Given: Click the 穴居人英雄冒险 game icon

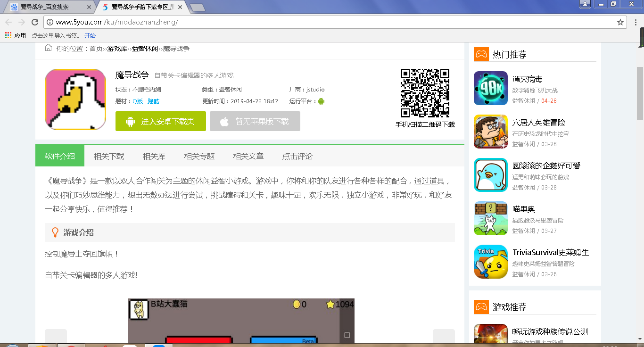Looking at the screenshot, I should pyautogui.click(x=491, y=132).
